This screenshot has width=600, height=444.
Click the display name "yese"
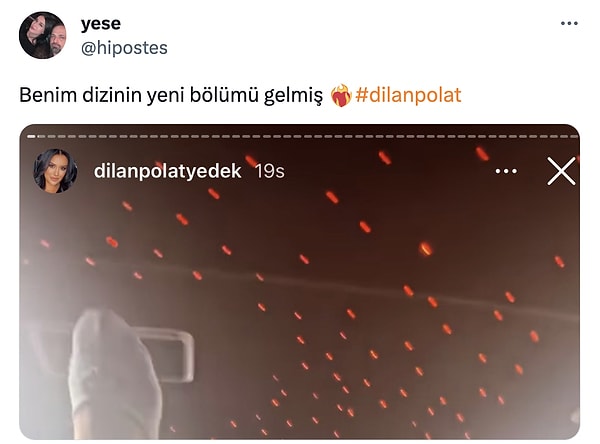[101, 24]
